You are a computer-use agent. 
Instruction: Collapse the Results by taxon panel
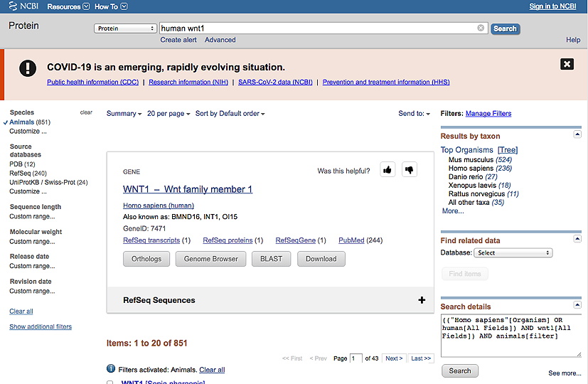coord(577,134)
